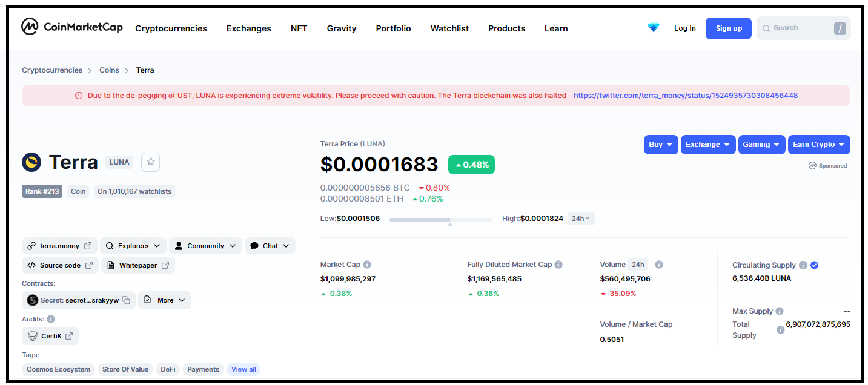Click the 0.48% price change badge
Image resolution: width=868 pixels, height=385 pixels.
[x=471, y=165]
